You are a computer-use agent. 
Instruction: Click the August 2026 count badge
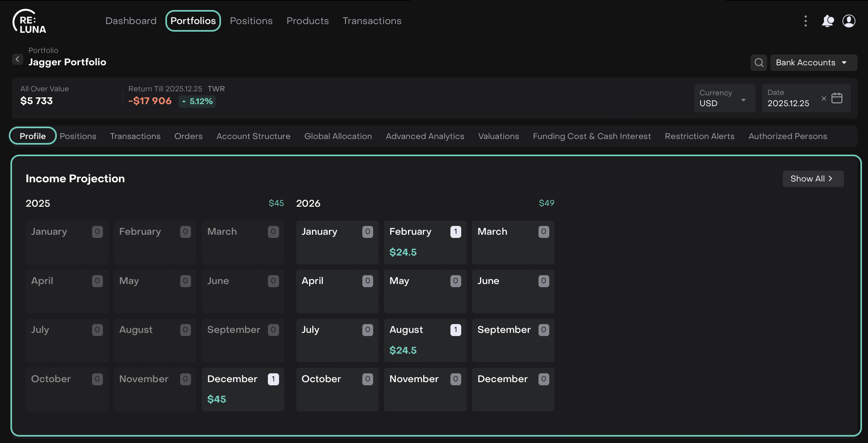click(x=455, y=330)
